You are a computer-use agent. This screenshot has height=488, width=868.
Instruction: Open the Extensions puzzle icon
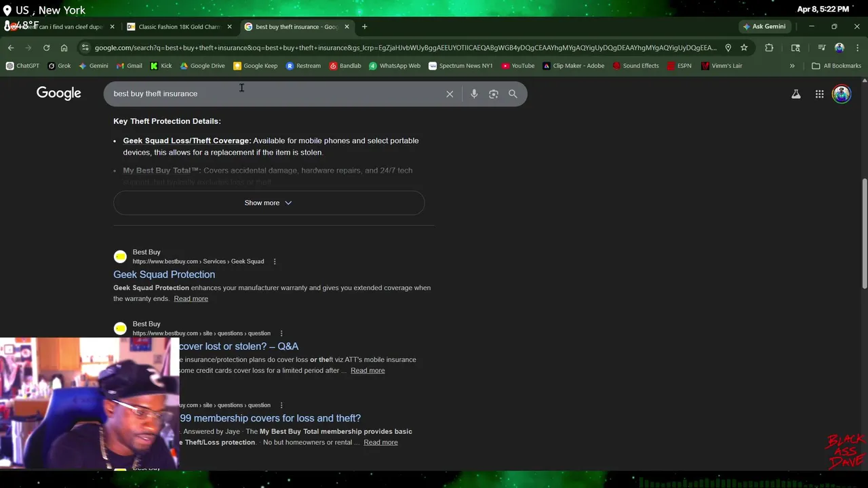(769, 47)
